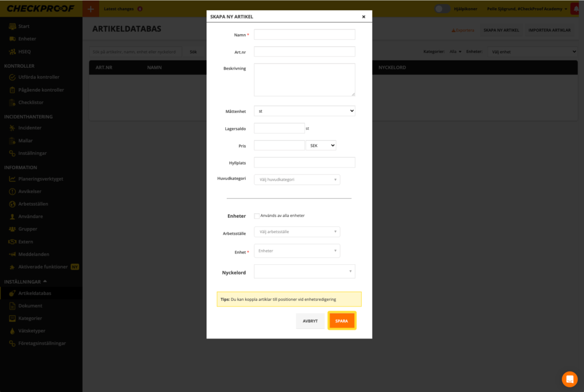Click the Planeringsverktyget chart icon
This screenshot has height=392, width=584.
tap(13, 178)
